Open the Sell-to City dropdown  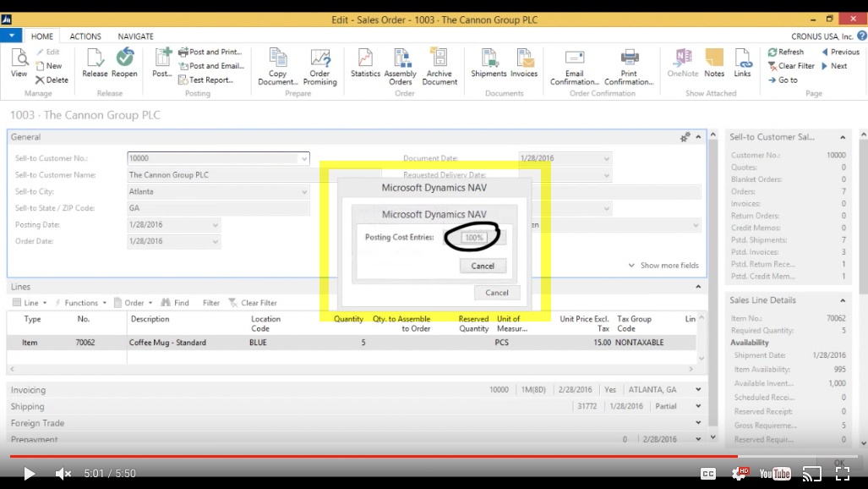click(x=304, y=192)
